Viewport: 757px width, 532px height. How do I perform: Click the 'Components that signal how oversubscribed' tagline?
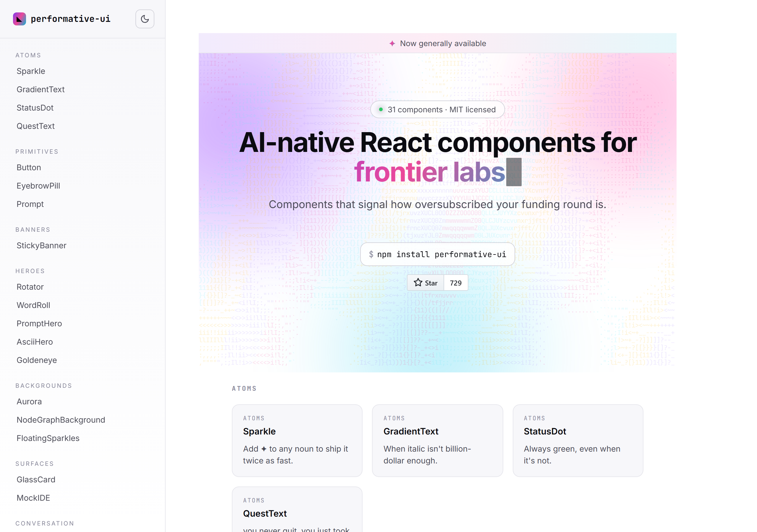(438, 204)
